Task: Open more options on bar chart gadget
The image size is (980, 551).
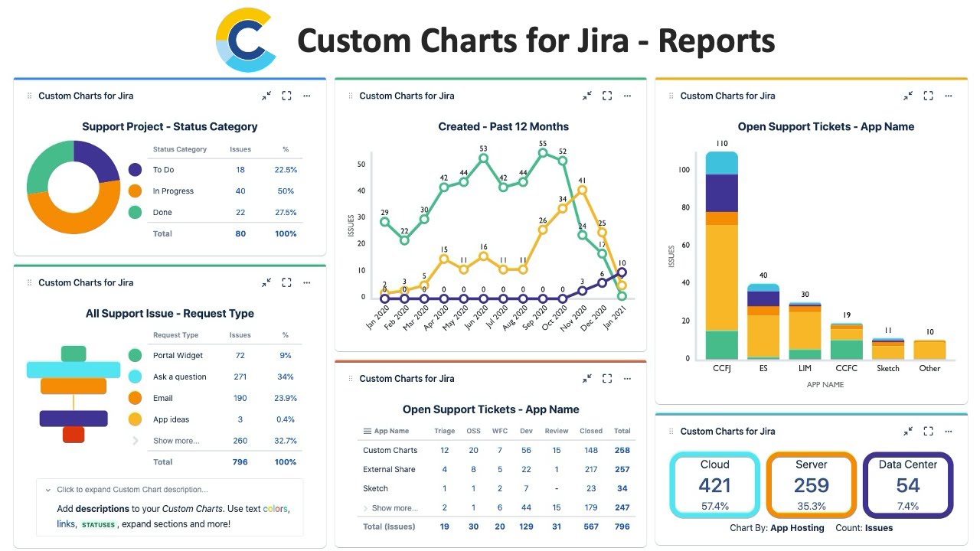Action: [949, 96]
